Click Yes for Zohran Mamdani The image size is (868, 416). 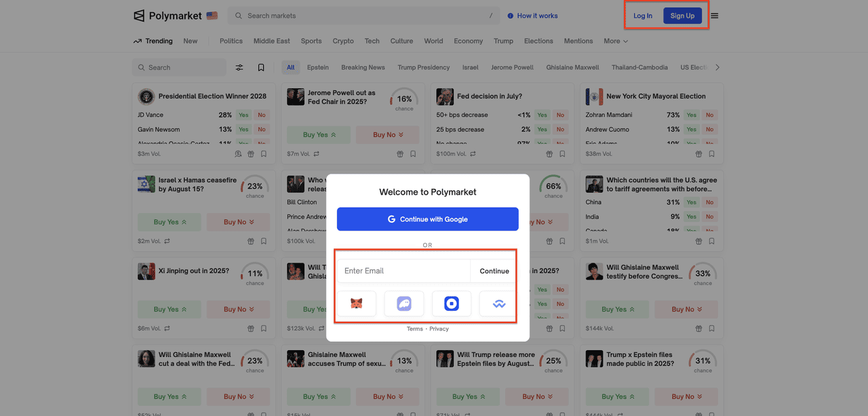691,115
